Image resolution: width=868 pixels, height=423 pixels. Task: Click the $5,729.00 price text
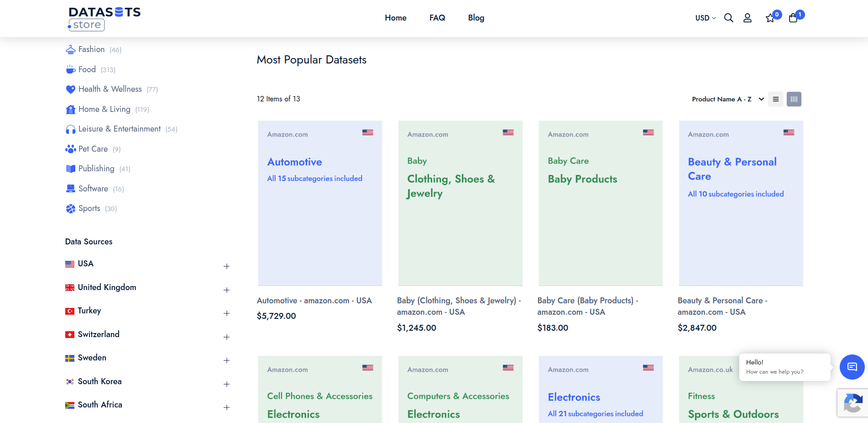(277, 316)
